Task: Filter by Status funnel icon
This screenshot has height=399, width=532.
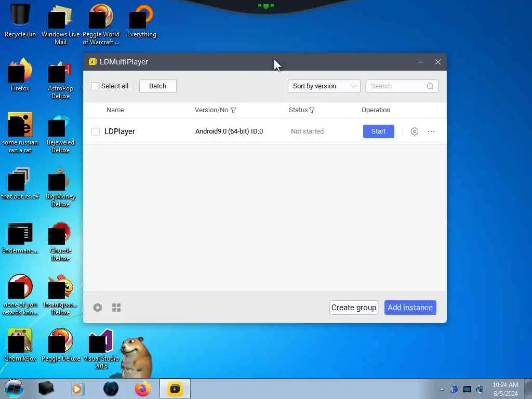Action: pyautogui.click(x=312, y=110)
